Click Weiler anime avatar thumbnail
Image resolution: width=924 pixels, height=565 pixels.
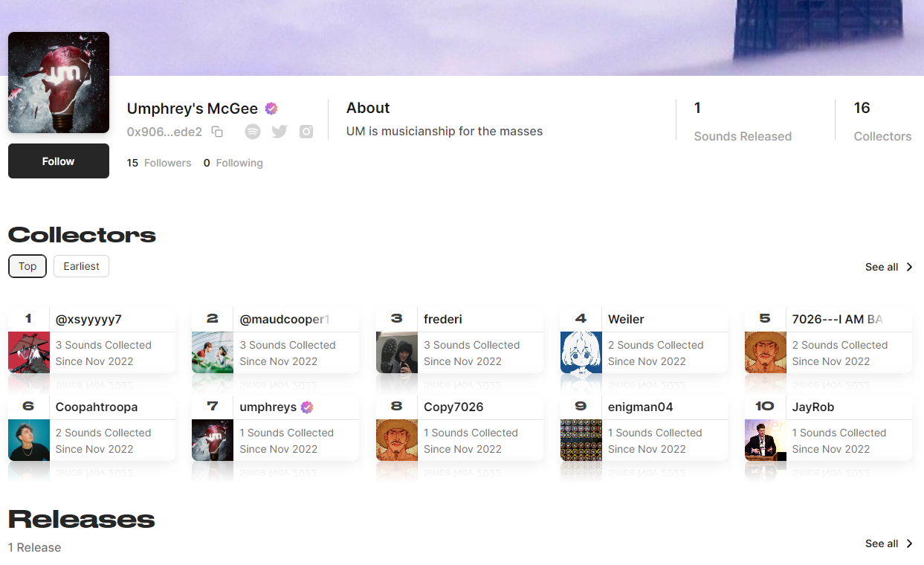tap(581, 352)
